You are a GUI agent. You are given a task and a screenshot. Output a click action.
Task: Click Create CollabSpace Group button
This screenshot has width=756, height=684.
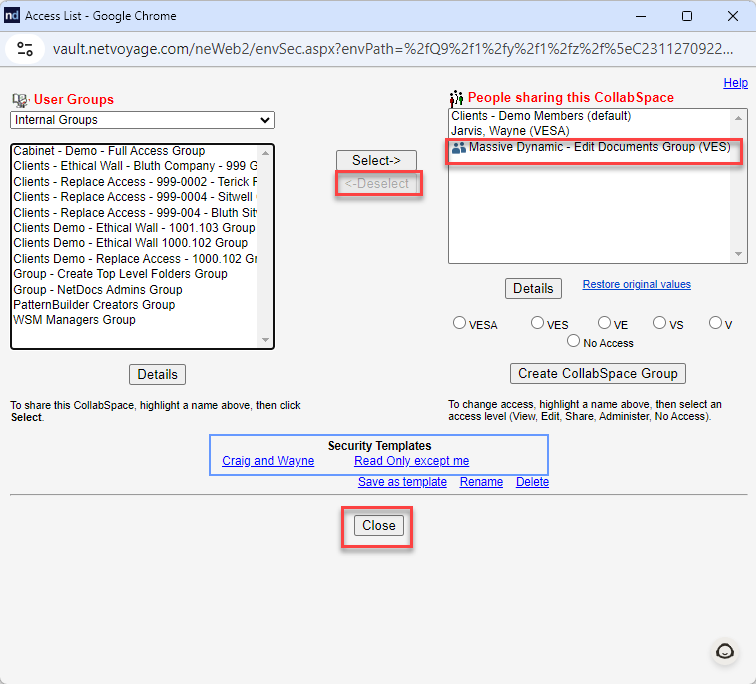pos(597,374)
